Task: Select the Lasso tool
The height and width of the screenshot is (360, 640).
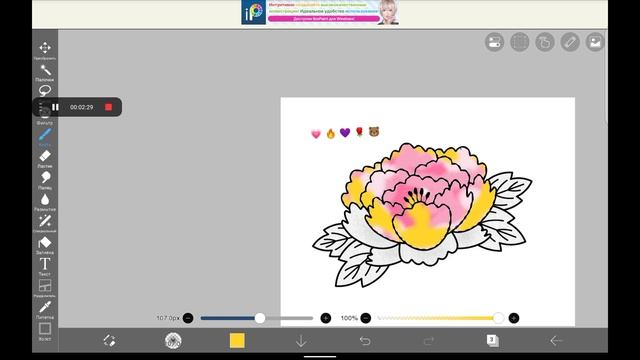Action: coord(45,91)
